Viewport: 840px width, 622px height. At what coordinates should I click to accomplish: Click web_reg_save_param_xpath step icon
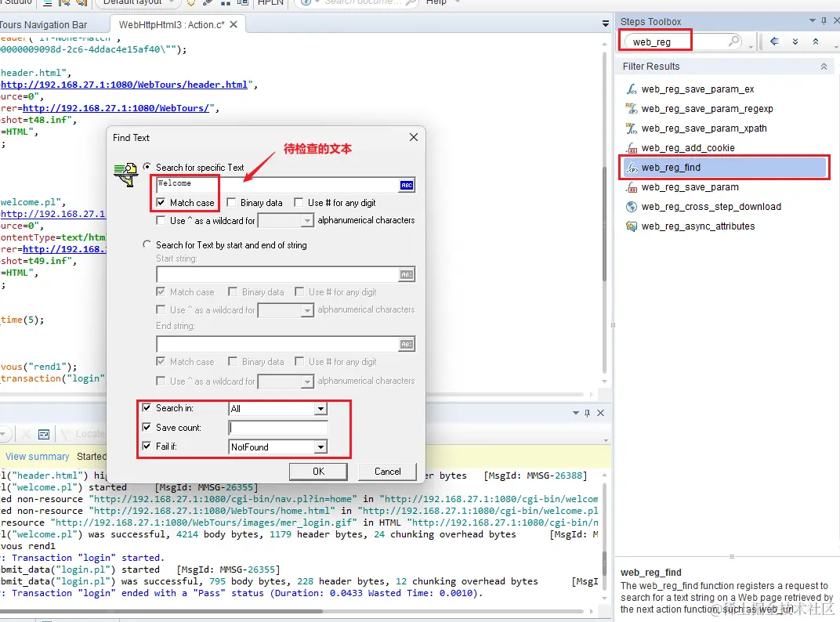tap(632, 128)
